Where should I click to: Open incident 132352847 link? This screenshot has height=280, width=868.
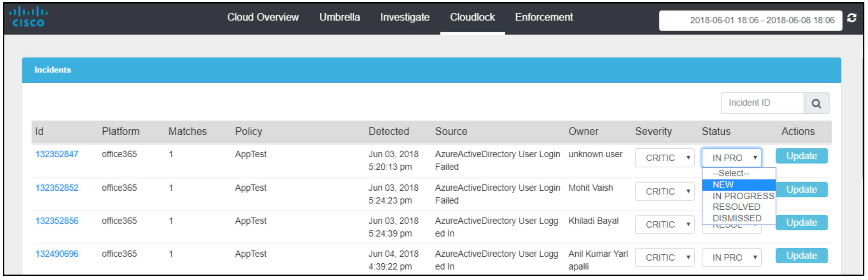57,154
